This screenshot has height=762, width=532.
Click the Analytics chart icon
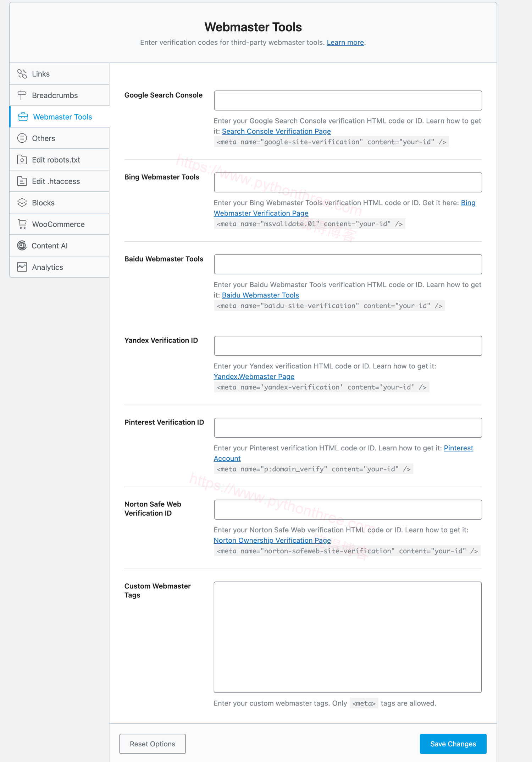point(22,267)
